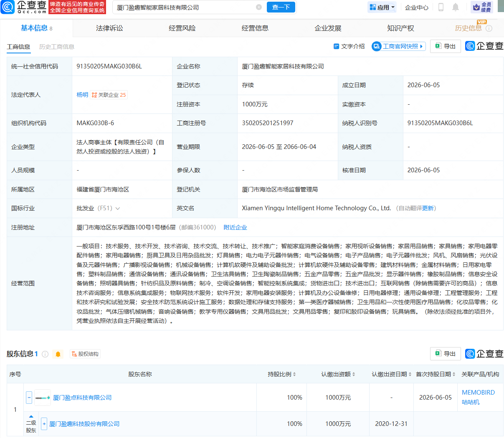Export shareholder info with lower 导出 button
Image resolution: width=504 pixels, height=438 pixels.
[x=446, y=354]
